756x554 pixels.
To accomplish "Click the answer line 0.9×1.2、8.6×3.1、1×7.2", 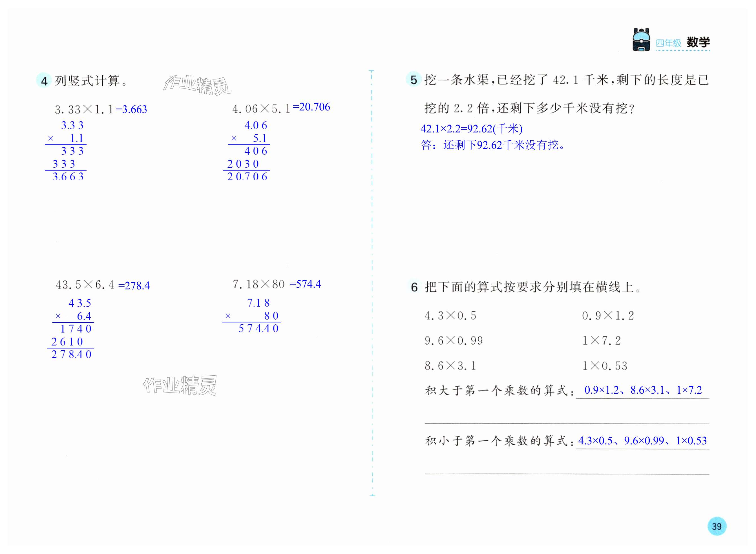I will coord(643,390).
